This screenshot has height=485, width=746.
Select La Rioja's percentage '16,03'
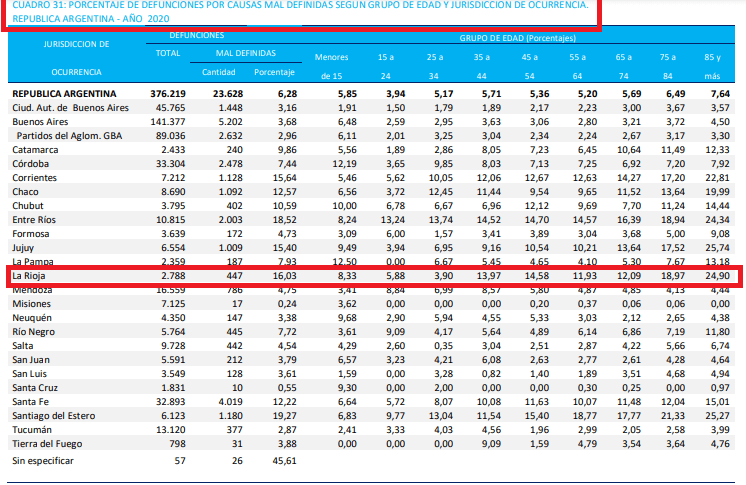coord(285,276)
